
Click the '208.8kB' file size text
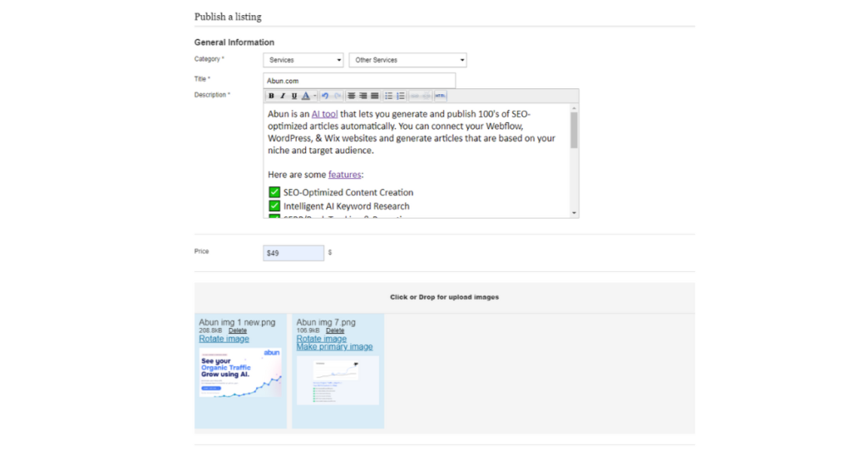click(210, 331)
